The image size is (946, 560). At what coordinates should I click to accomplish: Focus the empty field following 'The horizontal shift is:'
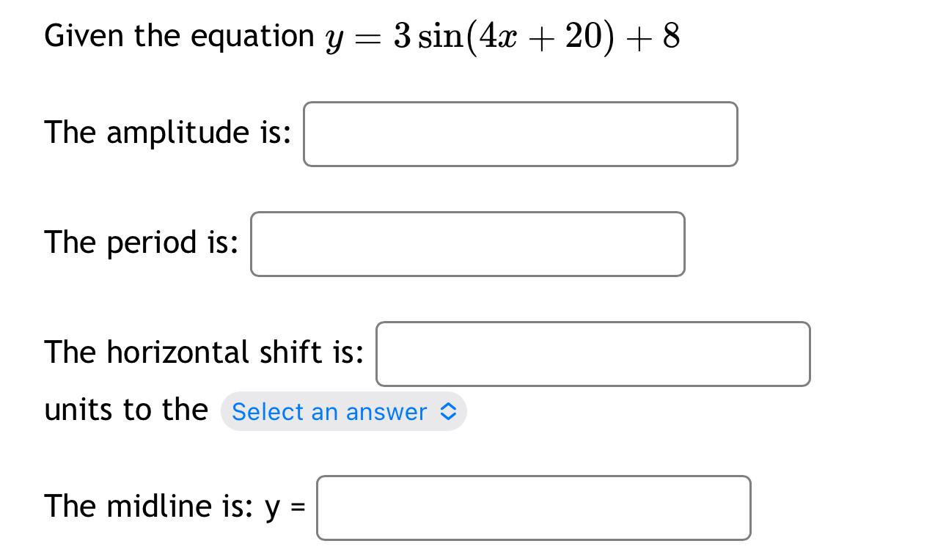pyautogui.click(x=593, y=354)
